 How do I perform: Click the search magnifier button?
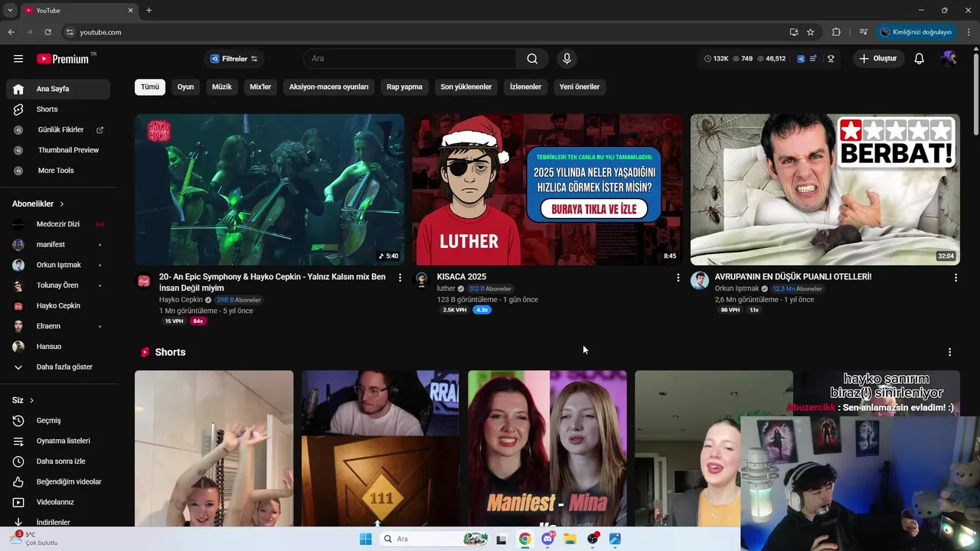pos(532,59)
